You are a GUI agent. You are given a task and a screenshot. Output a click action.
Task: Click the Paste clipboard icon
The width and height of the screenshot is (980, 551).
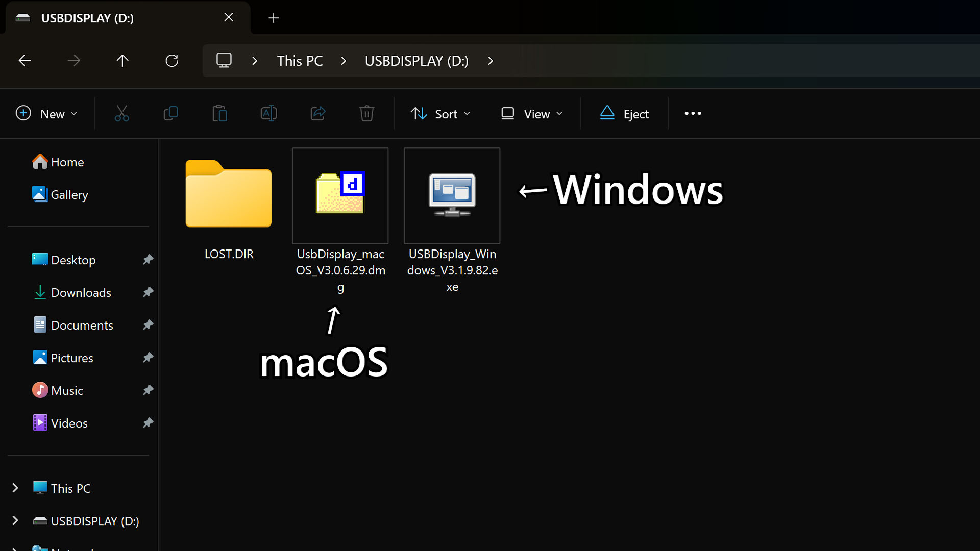pos(219,113)
